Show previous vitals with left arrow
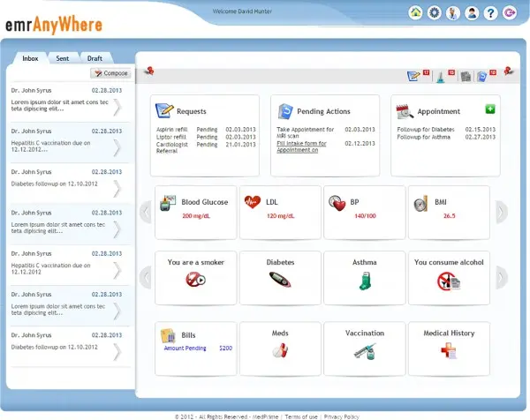Screen dimensions: 530x420 pos(146,212)
